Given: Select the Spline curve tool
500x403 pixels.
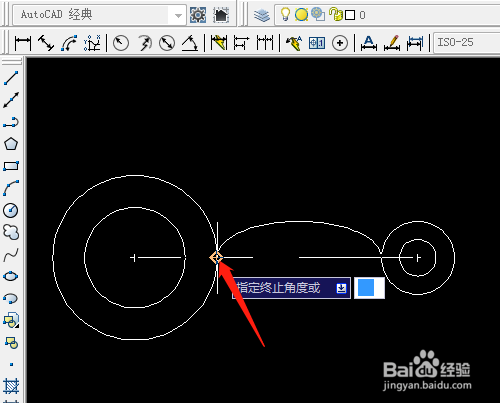Looking at the screenshot, I should pos(11,255).
